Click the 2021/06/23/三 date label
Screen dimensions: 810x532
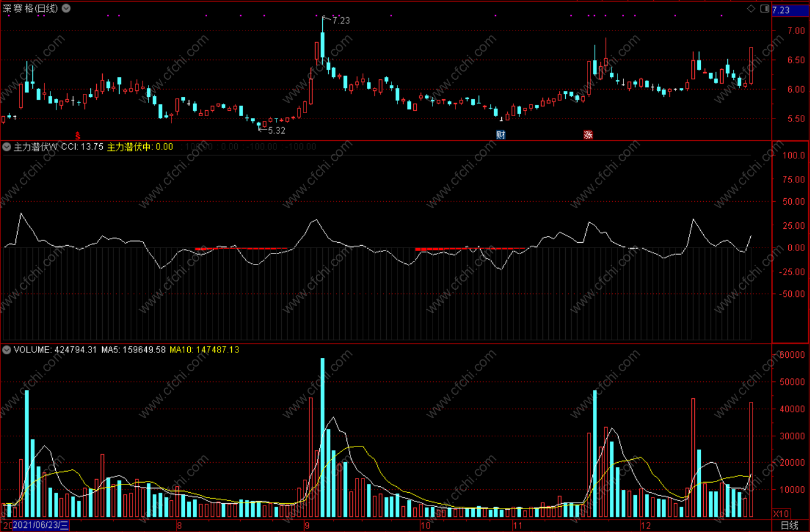[41, 525]
